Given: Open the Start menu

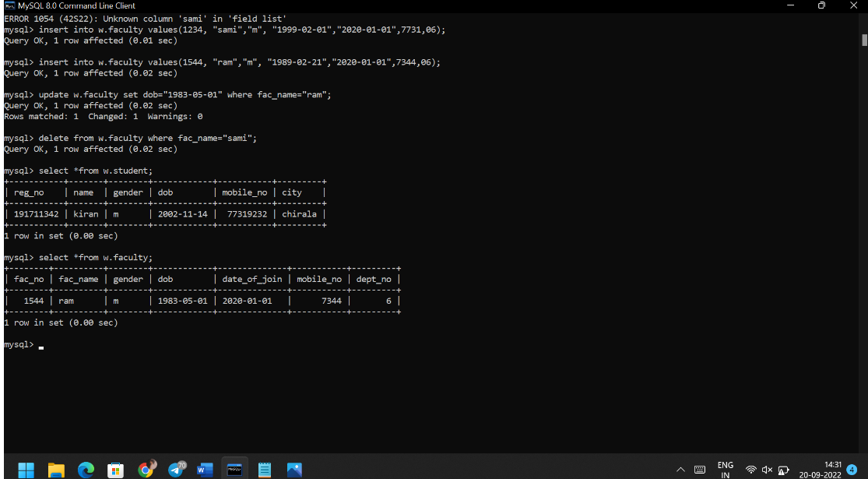Looking at the screenshot, I should point(26,469).
